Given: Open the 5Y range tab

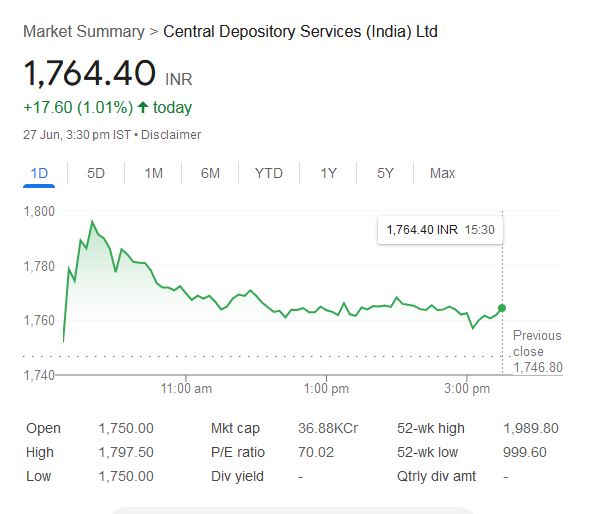Looking at the screenshot, I should (x=385, y=173).
